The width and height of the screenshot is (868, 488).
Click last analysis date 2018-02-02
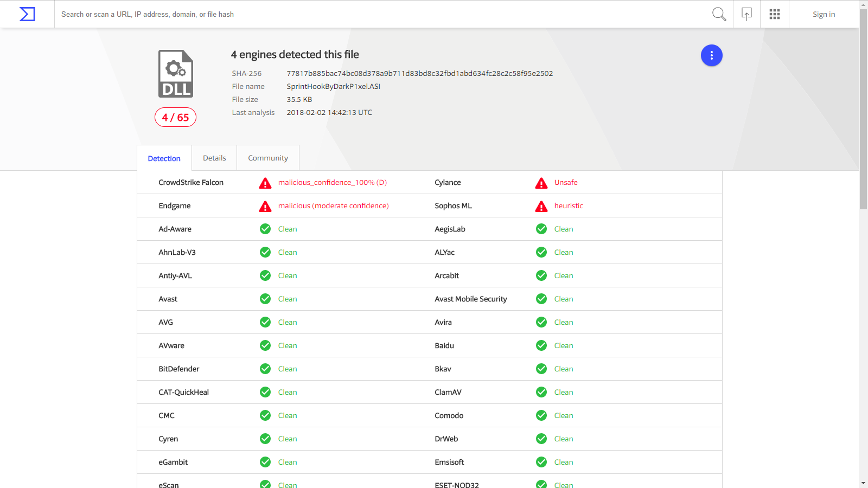click(x=329, y=112)
